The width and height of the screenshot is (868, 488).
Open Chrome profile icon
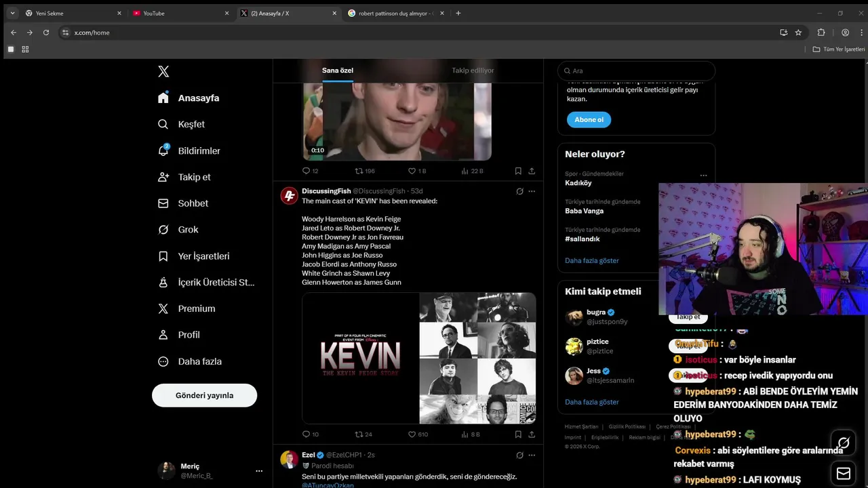click(845, 33)
